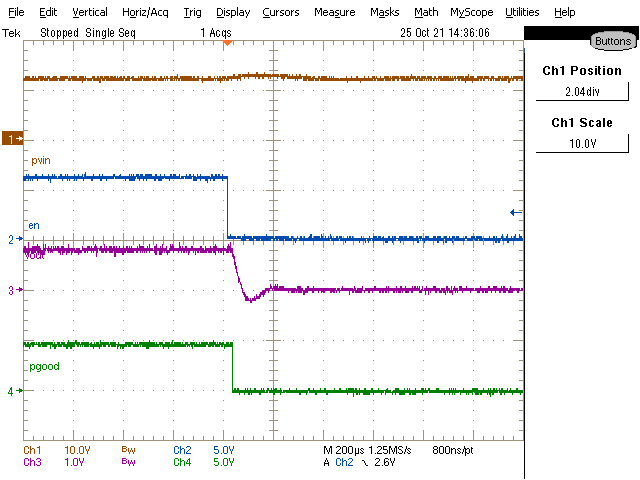Click the channel 1 ground reference marker

click(x=13, y=139)
